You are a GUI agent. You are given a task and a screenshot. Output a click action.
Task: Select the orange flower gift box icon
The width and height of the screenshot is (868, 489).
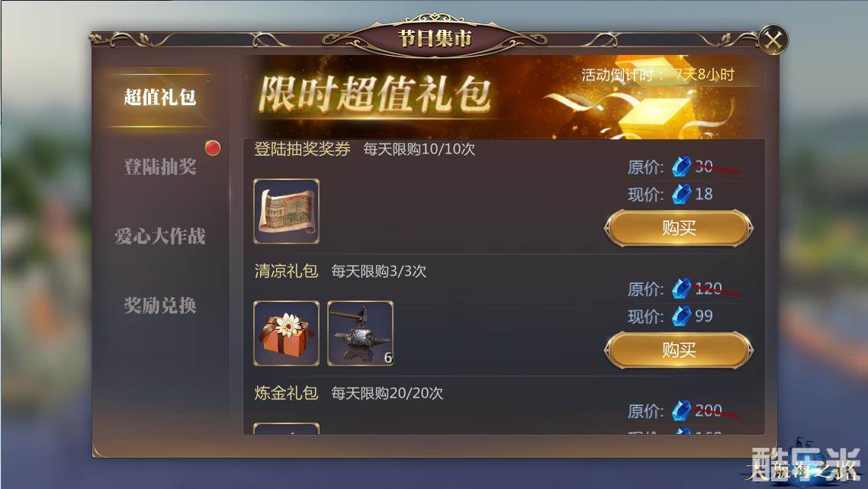pyautogui.click(x=286, y=333)
